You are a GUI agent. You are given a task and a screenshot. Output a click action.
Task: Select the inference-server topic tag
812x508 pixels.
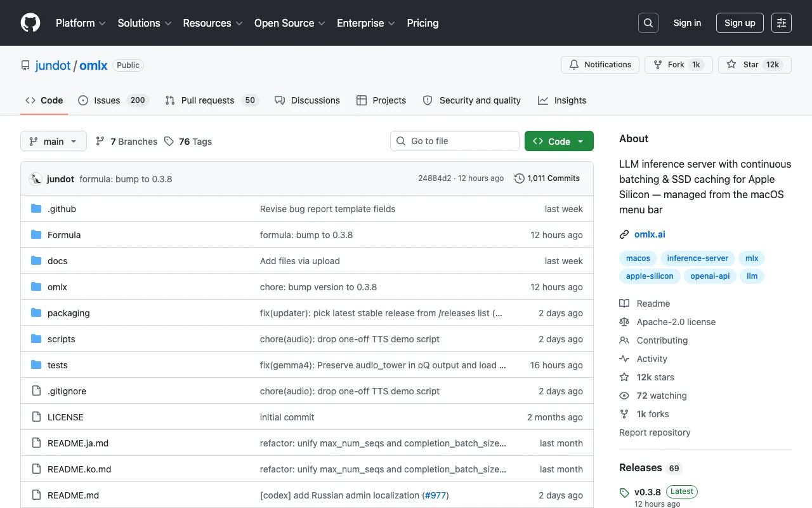pyautogui.click(x=698, y=258)
